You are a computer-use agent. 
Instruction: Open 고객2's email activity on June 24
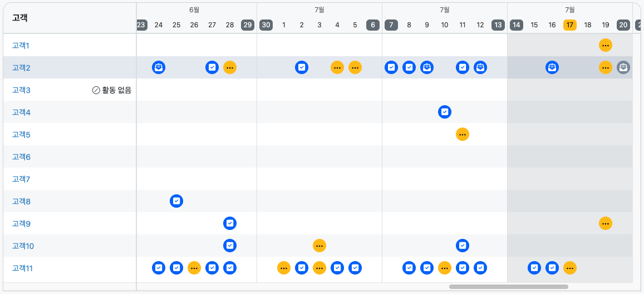click(x=159, y=67)
